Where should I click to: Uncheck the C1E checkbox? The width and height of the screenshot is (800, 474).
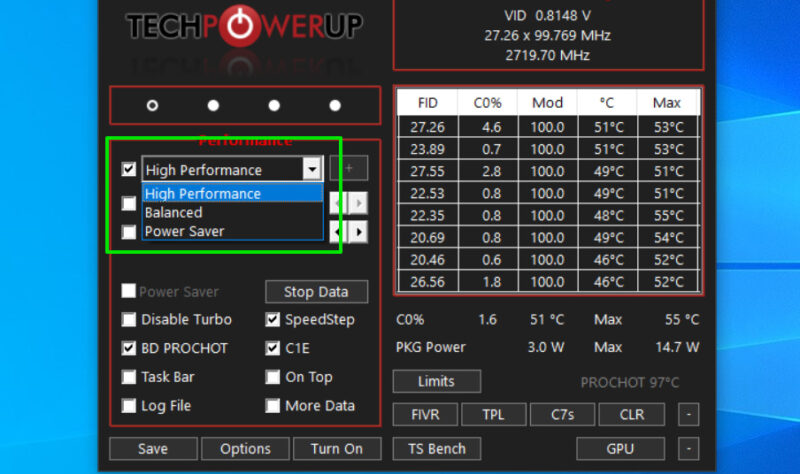(x=272, y=348)
